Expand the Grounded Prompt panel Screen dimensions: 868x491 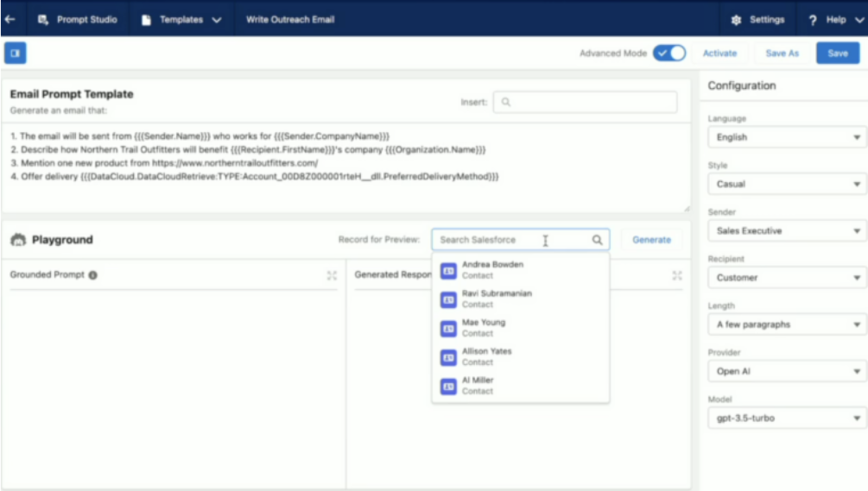pos(332,275)
